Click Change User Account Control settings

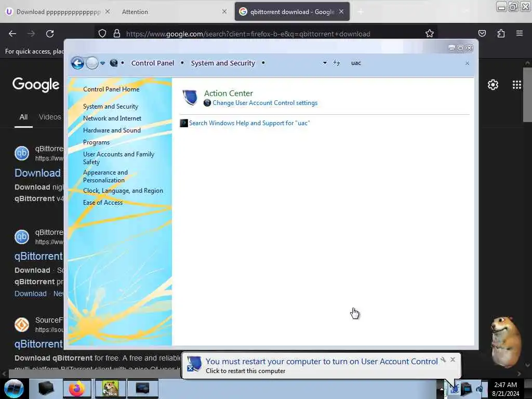[264, 103]
